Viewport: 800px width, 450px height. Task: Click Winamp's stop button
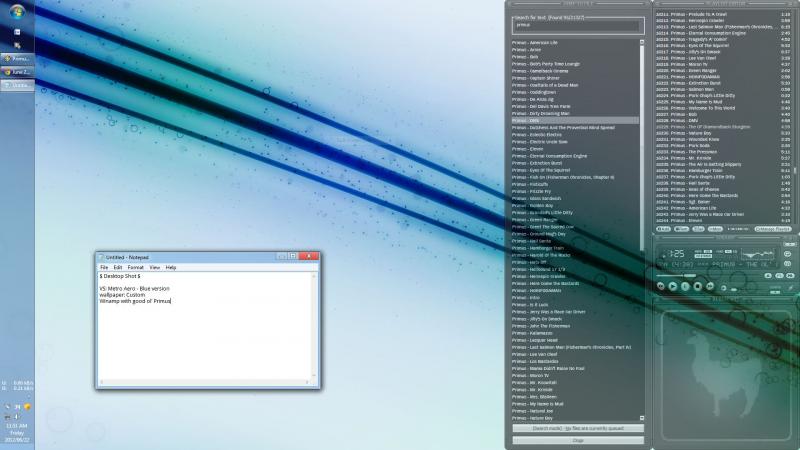pyautogui.click(x=697, y=286)
